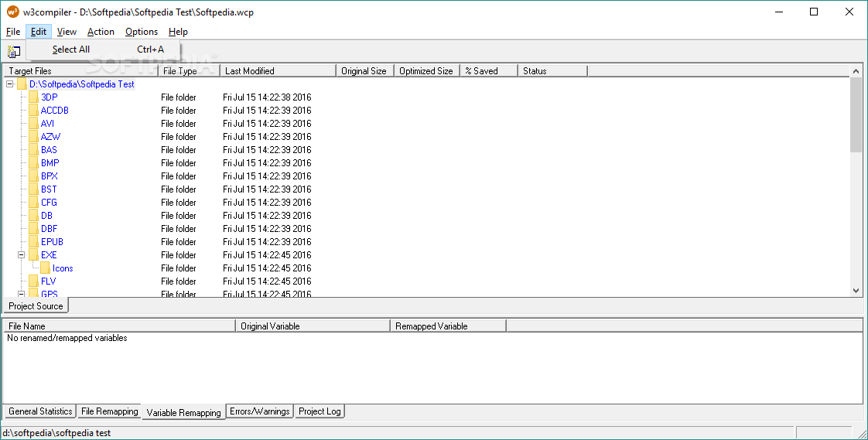This screenshot has height=440, width=868.
Task: Click the AZW folder icon
Action: pyautogui.click(x=33, y=137)
